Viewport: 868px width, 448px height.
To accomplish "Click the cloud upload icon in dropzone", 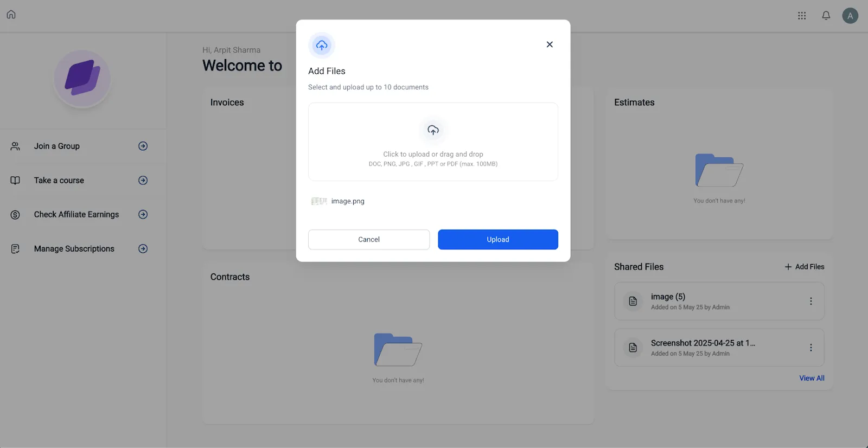I will pyautogui.click(x=433, y=130).
